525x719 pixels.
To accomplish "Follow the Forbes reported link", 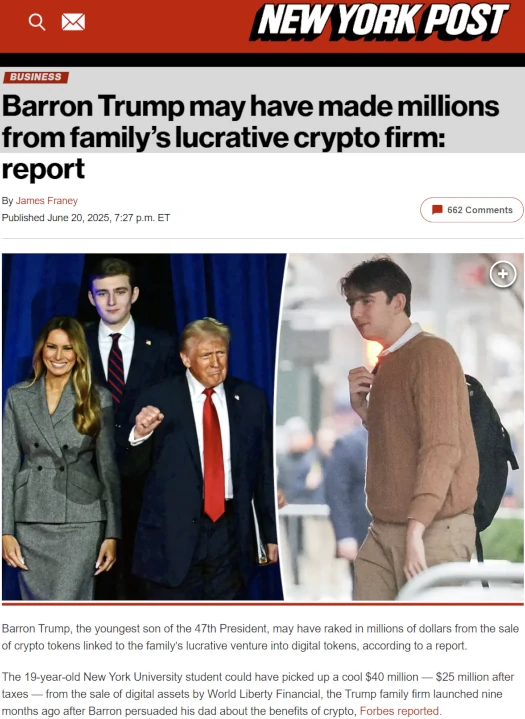I will [x=399, y=711].
